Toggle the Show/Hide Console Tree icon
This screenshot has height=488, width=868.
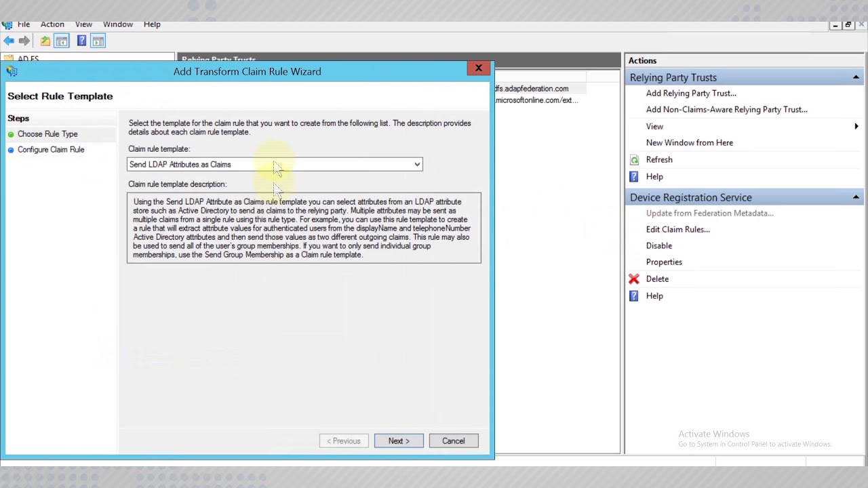tap(62, 41)
